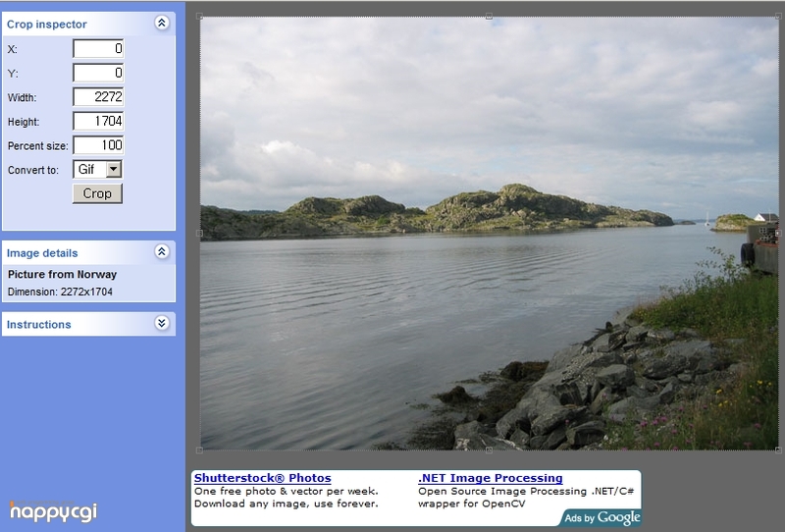Click the 'Percent size:' label
785x532 pixels.
37,146
